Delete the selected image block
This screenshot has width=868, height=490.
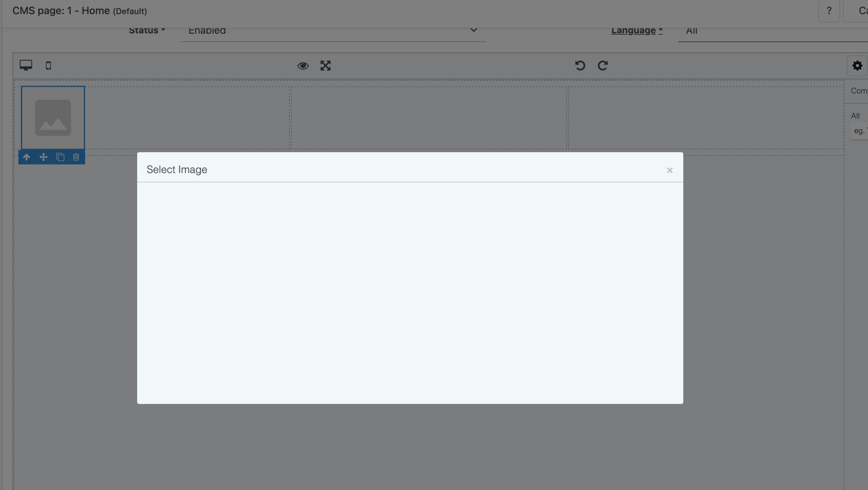pyautogui.click(x=76, y=157)
